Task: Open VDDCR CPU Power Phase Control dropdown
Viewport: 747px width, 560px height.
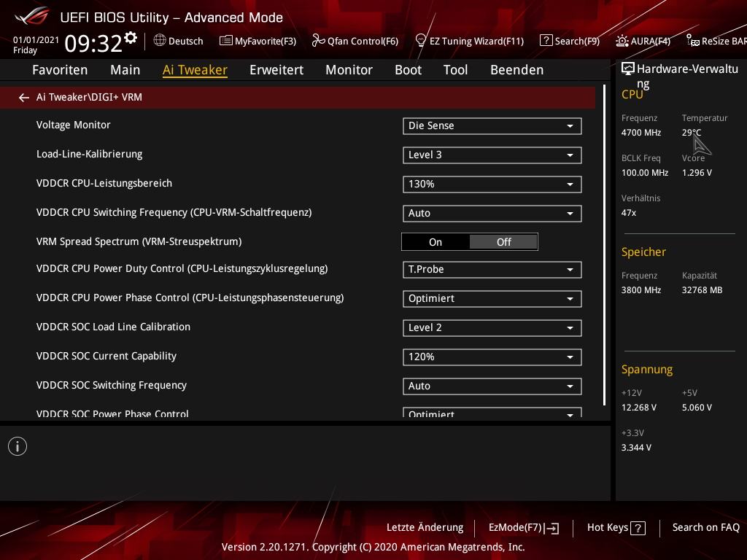Action: tap(492, 298)
